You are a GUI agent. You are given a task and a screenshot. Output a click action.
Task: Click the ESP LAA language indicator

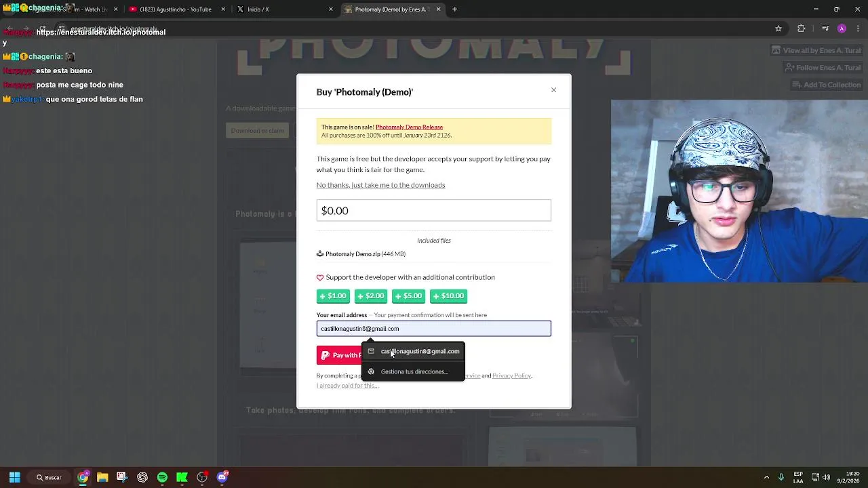pos(798,477)
